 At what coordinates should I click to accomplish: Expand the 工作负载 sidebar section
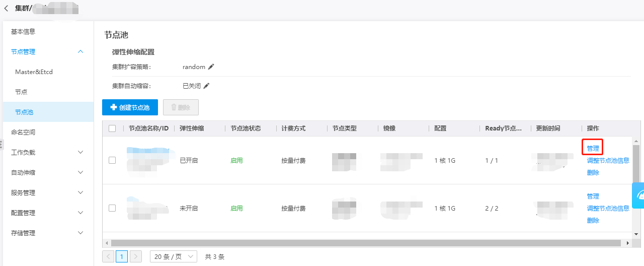tap(80, 152)
